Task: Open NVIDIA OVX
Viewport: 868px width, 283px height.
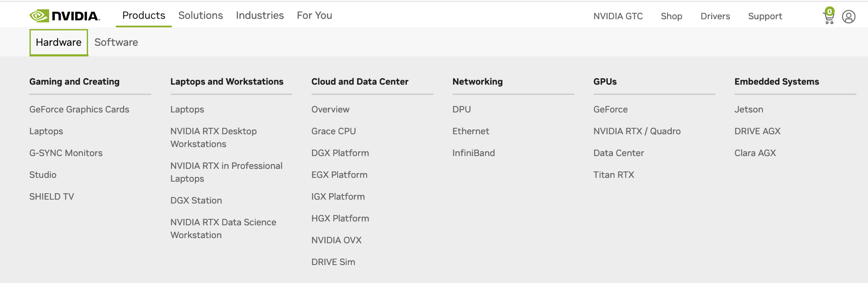Action: coord(336,240)
